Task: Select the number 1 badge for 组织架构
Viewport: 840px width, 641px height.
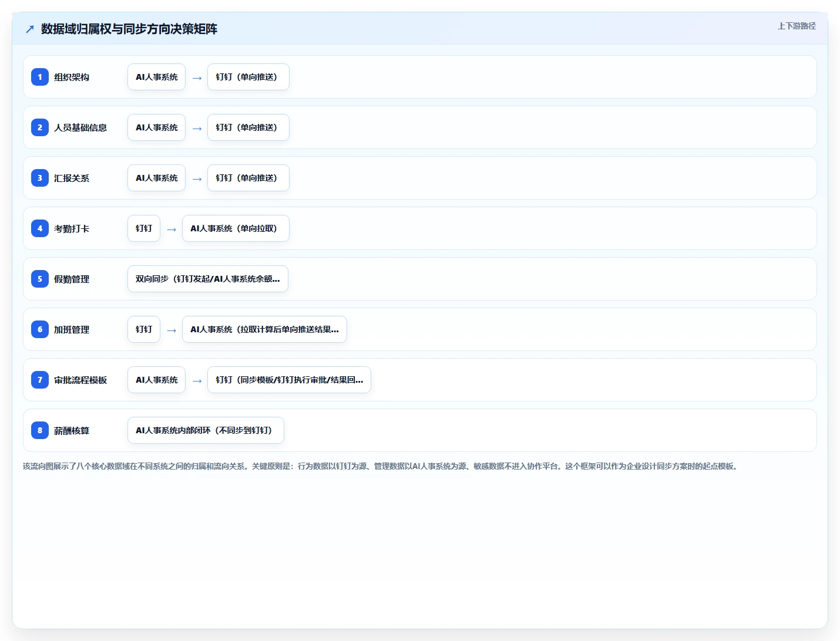Action: [40, 77]
